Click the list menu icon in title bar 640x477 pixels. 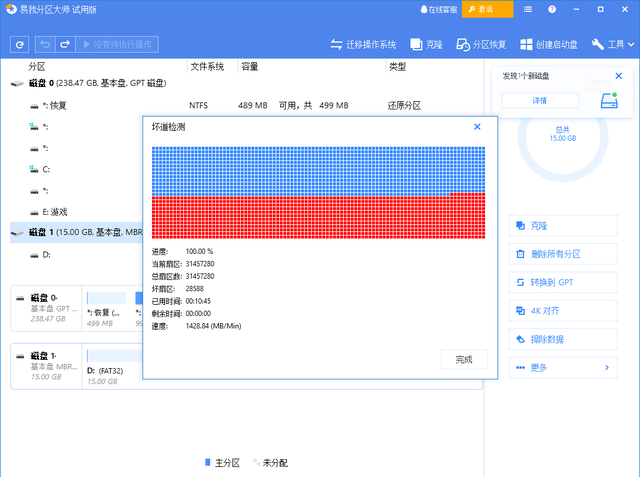(530, 9)
